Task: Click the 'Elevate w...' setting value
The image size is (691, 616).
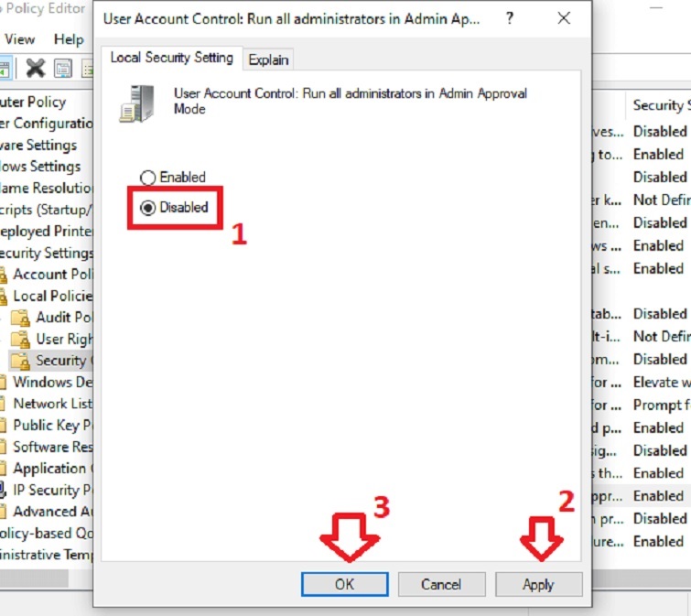Action: click(x=662, y=382)
